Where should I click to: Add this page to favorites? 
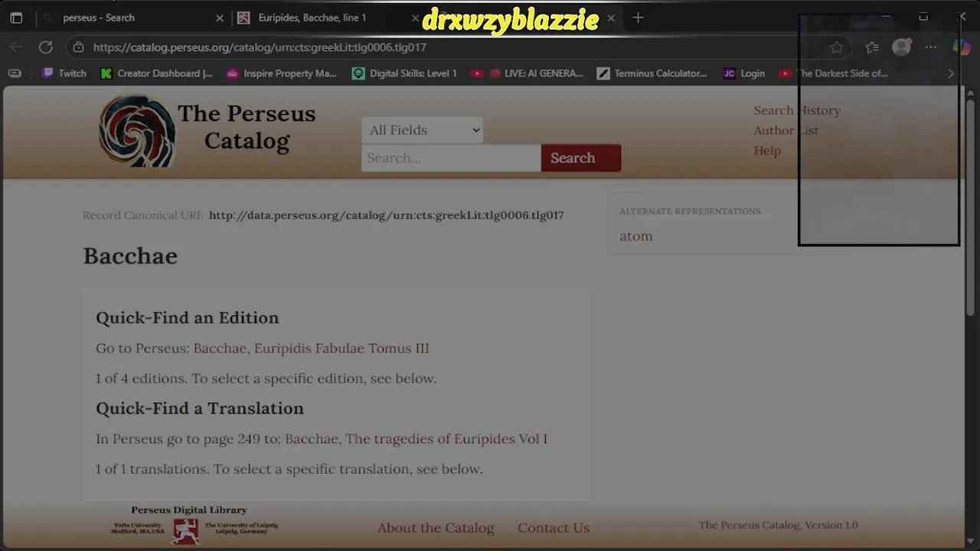837,47
